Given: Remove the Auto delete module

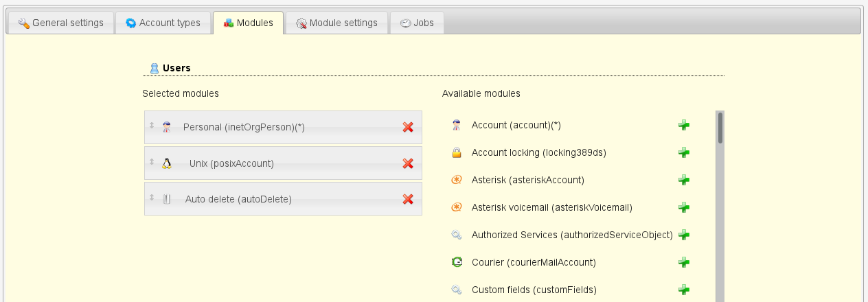Looking at the screenshot, I should pyautogui.click(x=407, y=199).
